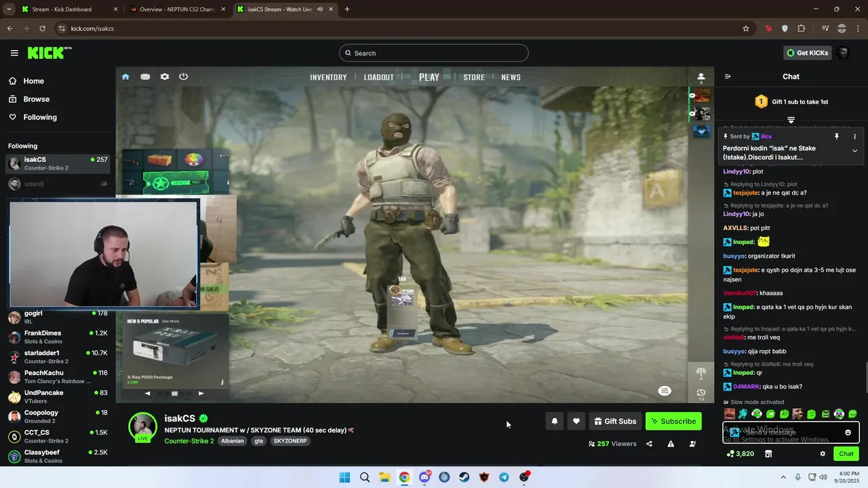This screenshot has width=868, height=488.
Task: Open UndPancake channel in sidebar
Action: pos(58,396)
